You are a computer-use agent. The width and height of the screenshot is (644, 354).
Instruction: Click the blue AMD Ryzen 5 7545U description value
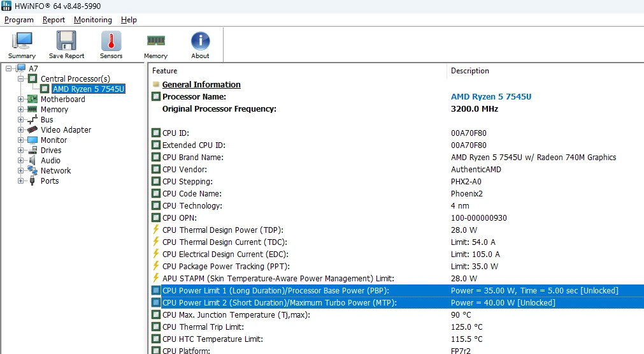(x=491, y=96)
